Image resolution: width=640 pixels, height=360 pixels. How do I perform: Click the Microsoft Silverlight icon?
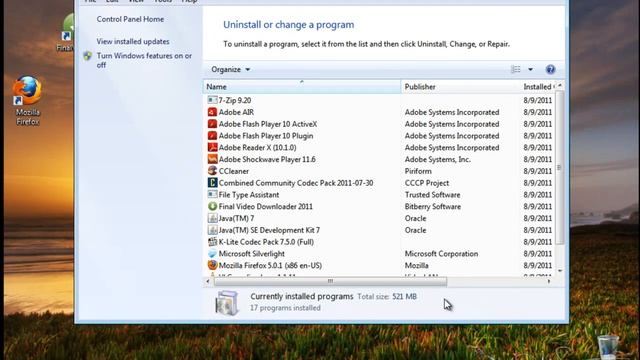click(212, 254)
